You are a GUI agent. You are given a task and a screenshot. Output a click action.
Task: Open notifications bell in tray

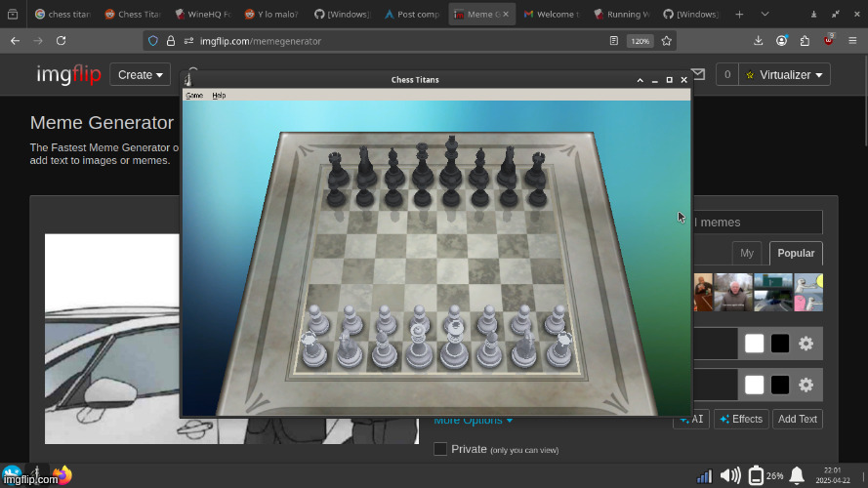click(x=797, y=475)
